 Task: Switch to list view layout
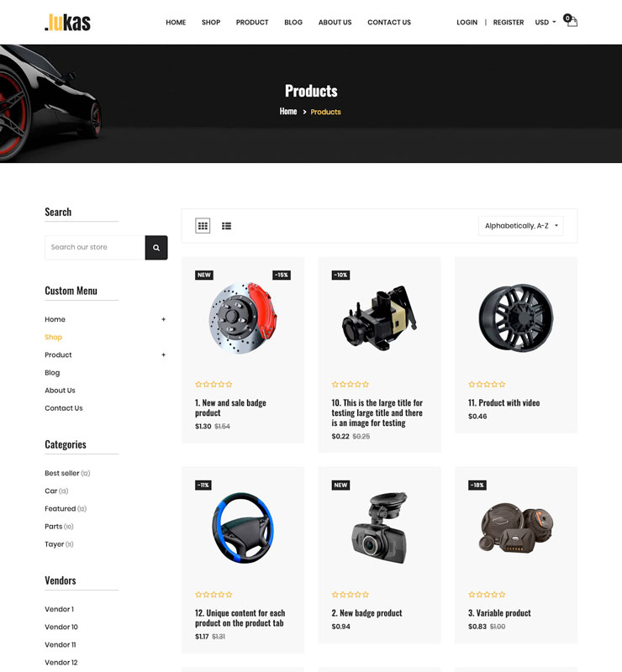[x=226, y=226]
